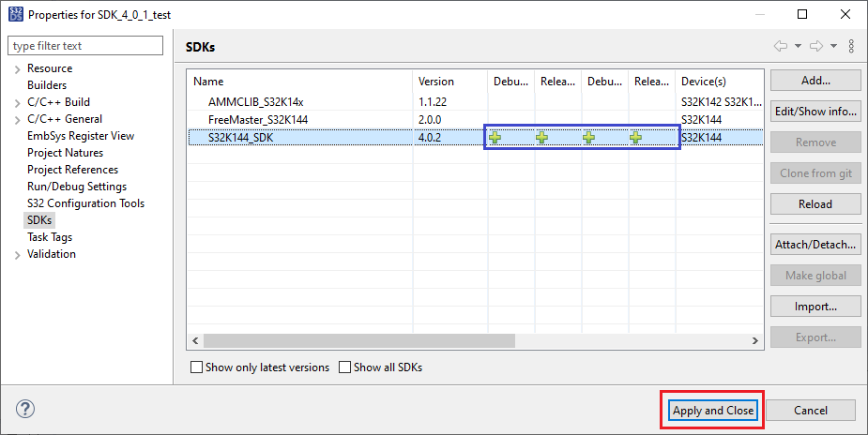Maximize the Properties window

(x=802, y=14)
